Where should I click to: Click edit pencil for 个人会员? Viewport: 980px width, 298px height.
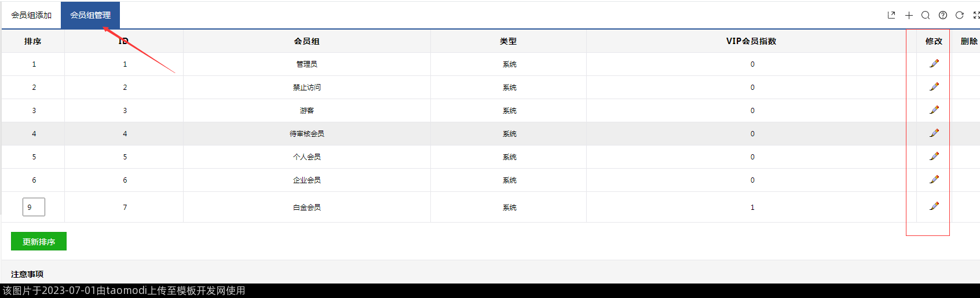934,157
